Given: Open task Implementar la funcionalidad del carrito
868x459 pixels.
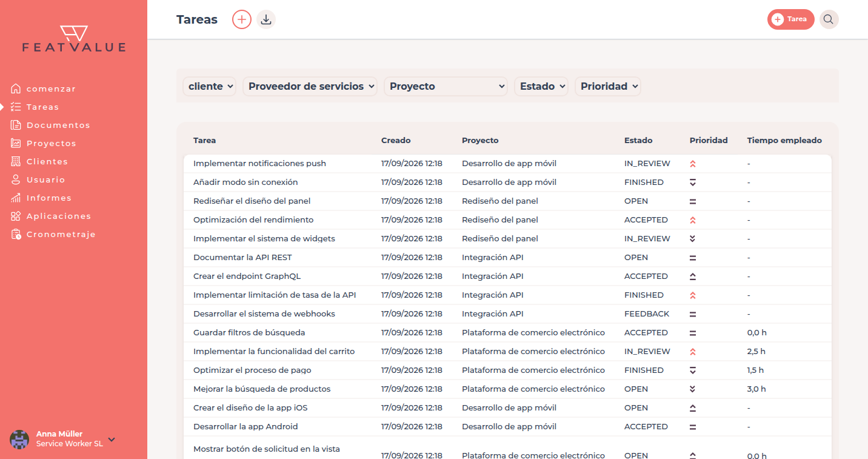Looking at the screenshot, I should pyautogui.click(x=274, y=351).
